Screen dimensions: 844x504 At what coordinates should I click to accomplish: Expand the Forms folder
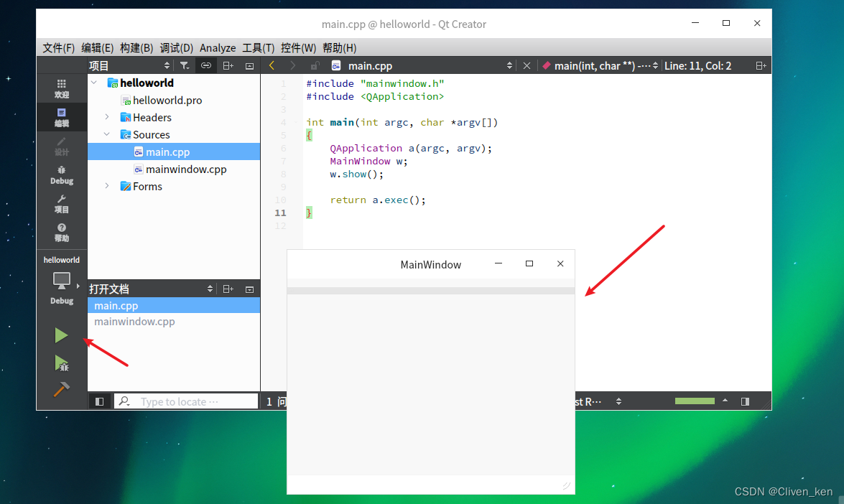click(107, 185)
